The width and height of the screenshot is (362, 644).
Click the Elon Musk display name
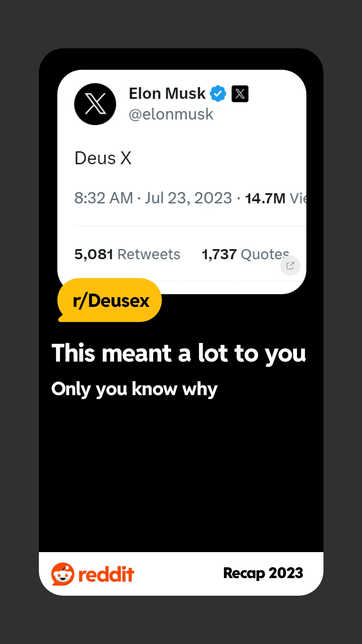(167, 94)
